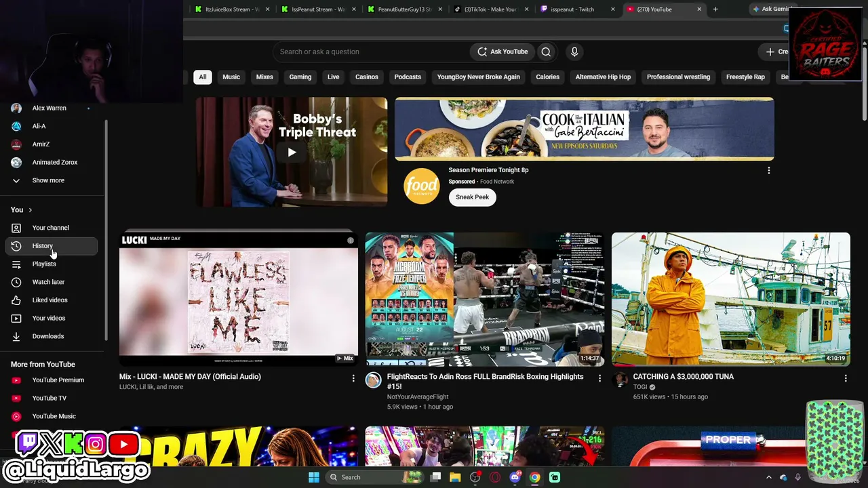Open File Explorer from the taskbar
Screen dimensions: 868x488
[455, 477]
